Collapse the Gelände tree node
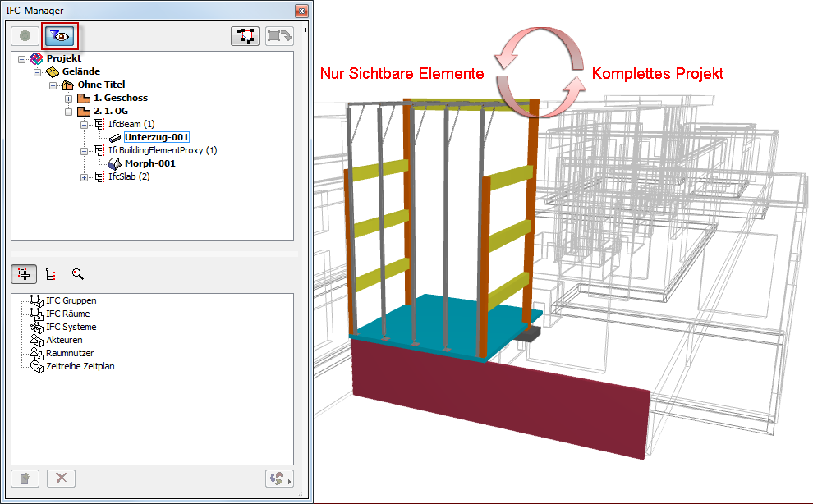 pyautogui.click(x=37, y=72)
